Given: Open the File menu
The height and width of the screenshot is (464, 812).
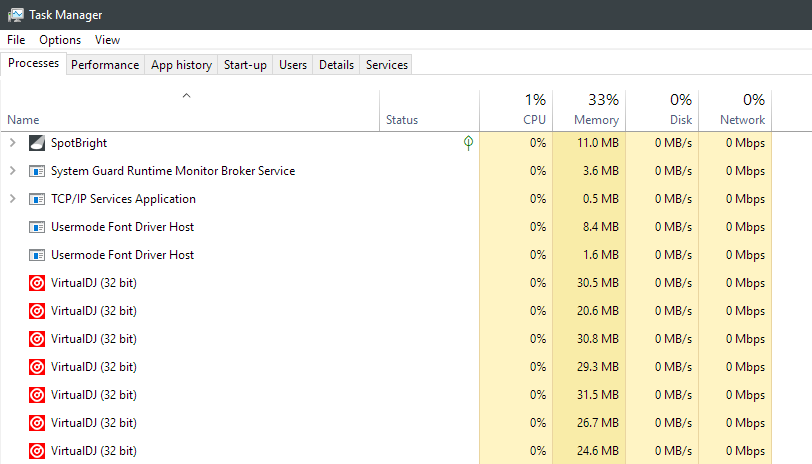Looking at the screenshot, I should click(x=16, y=40).
